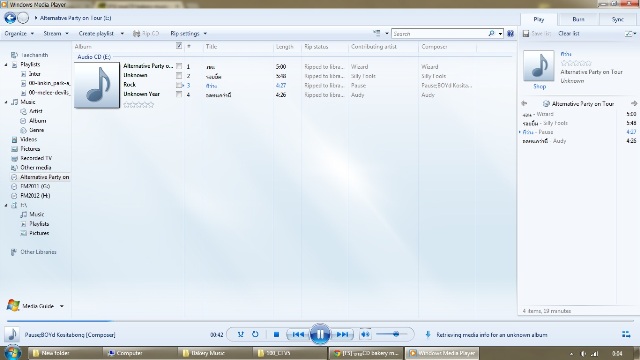This screenshot has height=360, width=640.
Task: Sort by the Rip status column header
Action: [x=316, y=47]
